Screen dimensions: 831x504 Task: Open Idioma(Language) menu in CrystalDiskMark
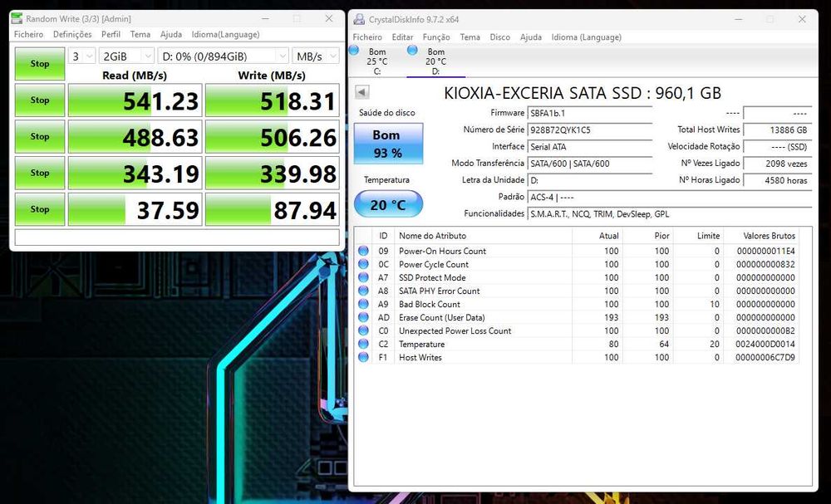pos(226,34)
